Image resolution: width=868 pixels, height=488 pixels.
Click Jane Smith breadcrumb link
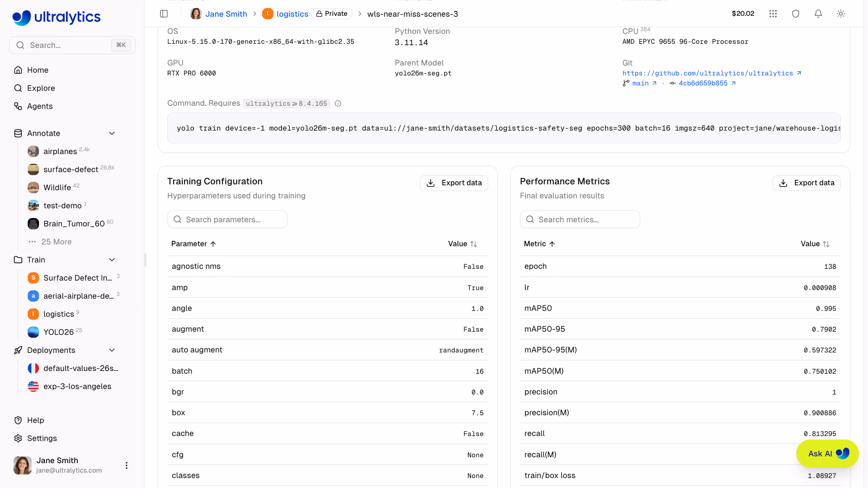(226, 14)
